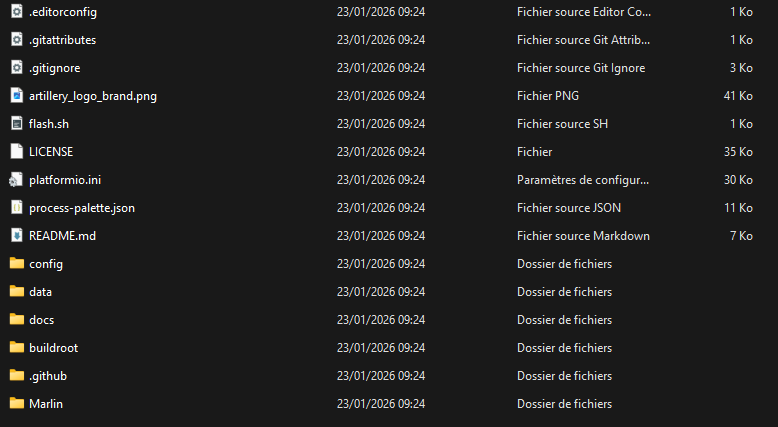Select the docs folder name
The height and width of the screenshot is (427, 778).
pyautogui.click(x=42, y=320)
